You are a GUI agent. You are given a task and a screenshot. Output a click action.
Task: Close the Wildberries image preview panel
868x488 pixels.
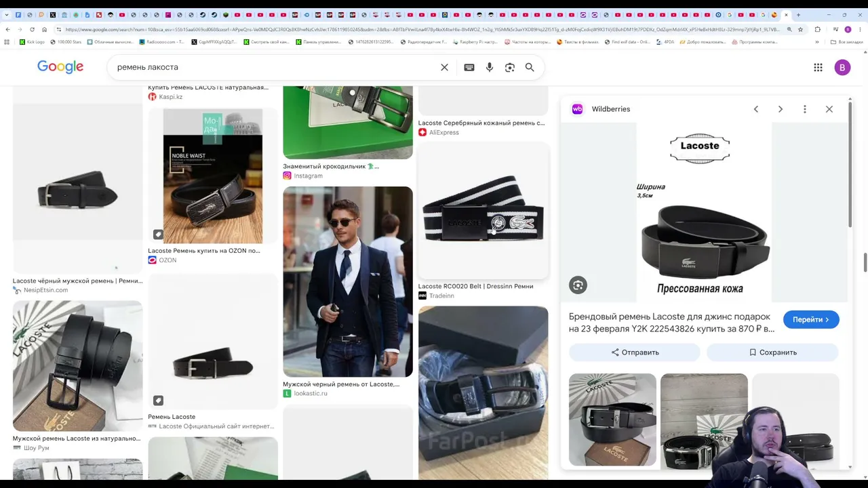[829, 109]
